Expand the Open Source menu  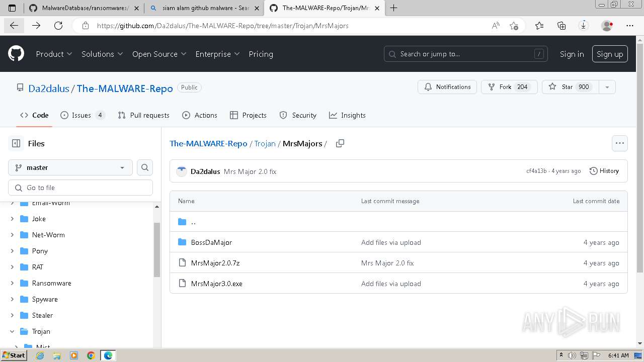pyautogui.click(x=159, y=54)
